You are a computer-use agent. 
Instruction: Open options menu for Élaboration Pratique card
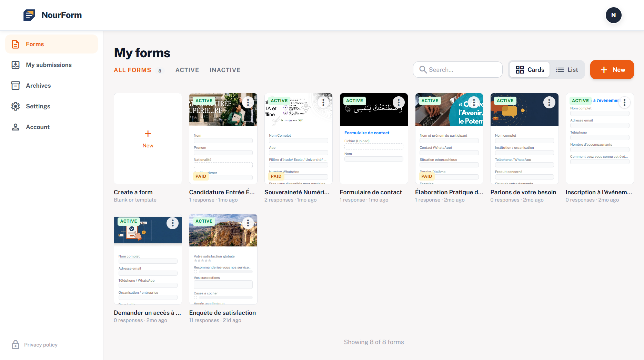coord(474,102)
